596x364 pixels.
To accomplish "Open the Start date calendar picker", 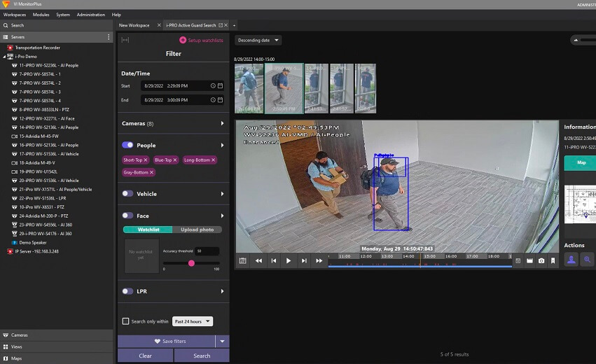I will click(x=220, y=85).
